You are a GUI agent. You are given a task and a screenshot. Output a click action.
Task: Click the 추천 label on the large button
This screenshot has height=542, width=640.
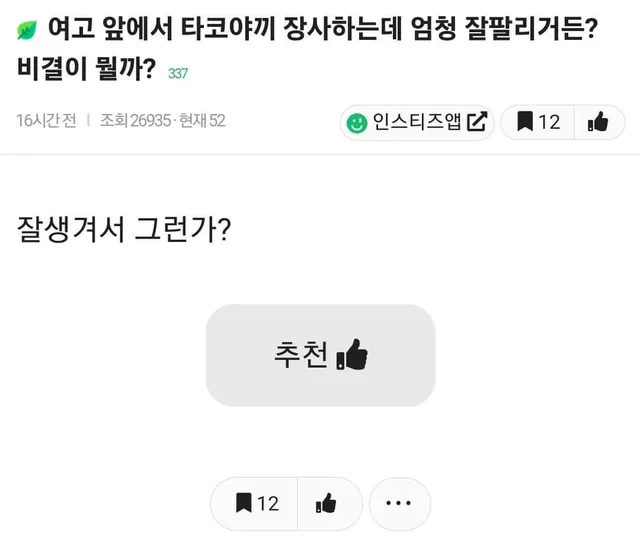tap(299, 355)
